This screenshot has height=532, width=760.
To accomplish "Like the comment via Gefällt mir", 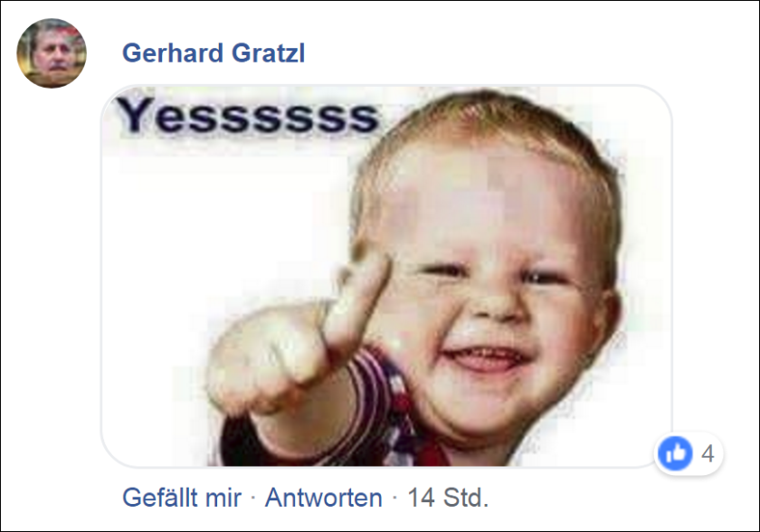I will click(182, 498).
